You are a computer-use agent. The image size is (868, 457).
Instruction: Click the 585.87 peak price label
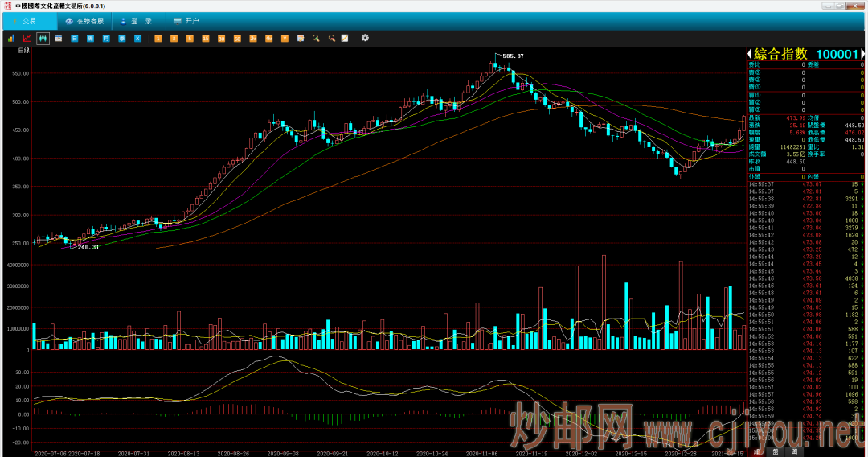(513, 56)
